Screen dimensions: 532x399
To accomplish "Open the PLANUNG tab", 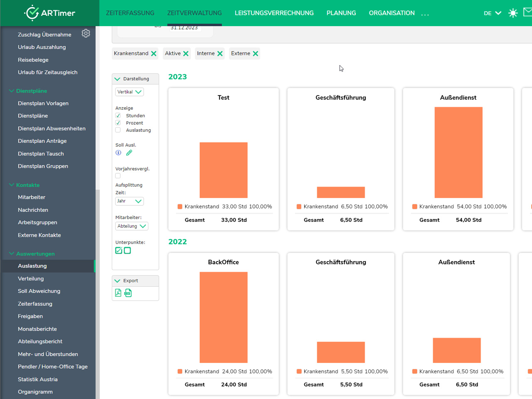I will coord(341,13).
